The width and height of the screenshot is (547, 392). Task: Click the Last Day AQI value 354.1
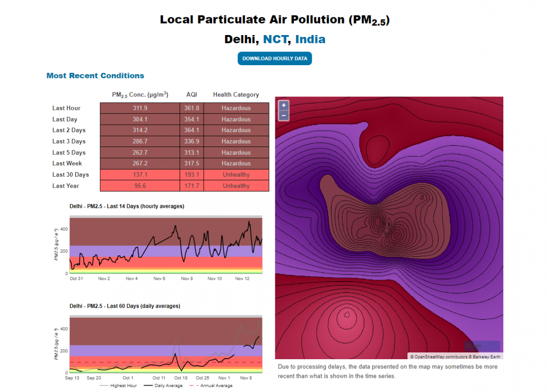coord(191,119)
